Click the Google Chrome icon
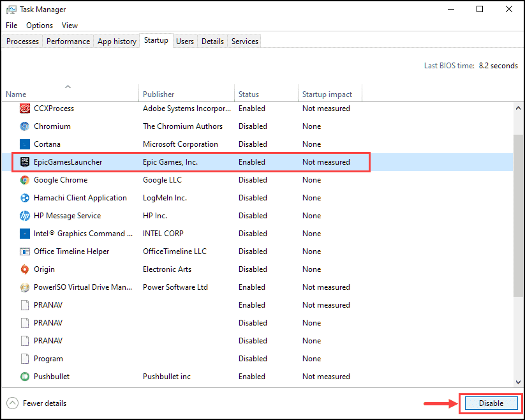This screenshot has height=420, width=525. tap(25, 180)
